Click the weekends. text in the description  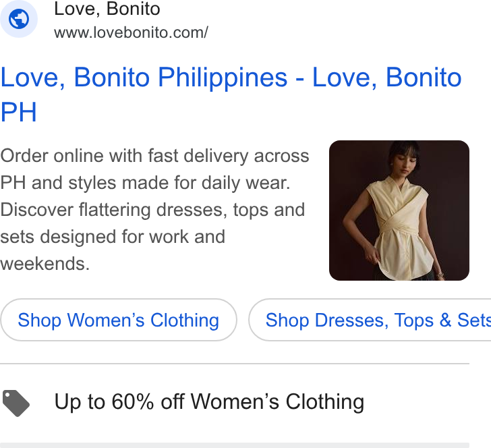point(45,264)
